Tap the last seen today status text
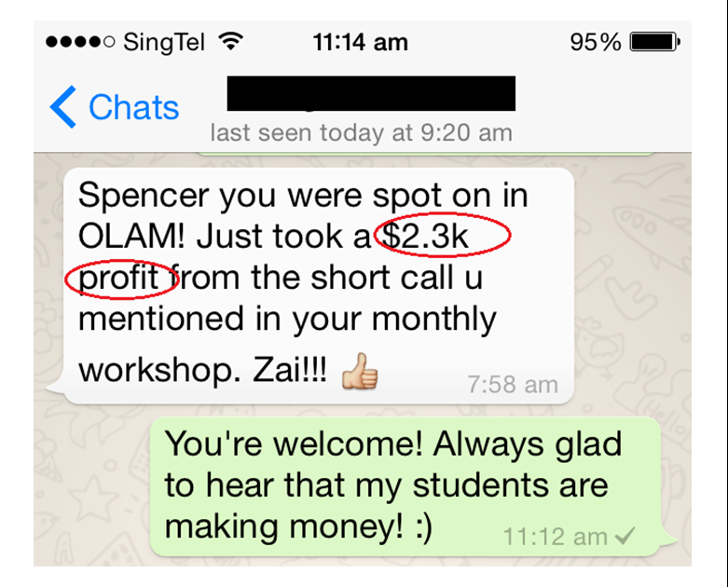The width and height of the screenshot is (728, 587). tap(362, 132)
